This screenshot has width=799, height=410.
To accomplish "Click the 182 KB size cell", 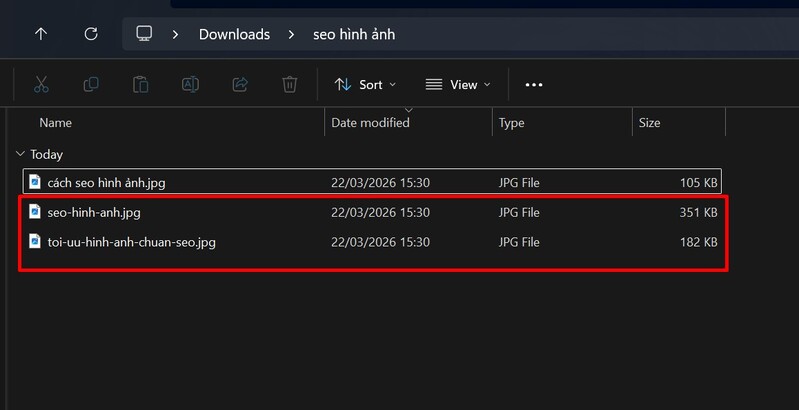I will 698,242.
